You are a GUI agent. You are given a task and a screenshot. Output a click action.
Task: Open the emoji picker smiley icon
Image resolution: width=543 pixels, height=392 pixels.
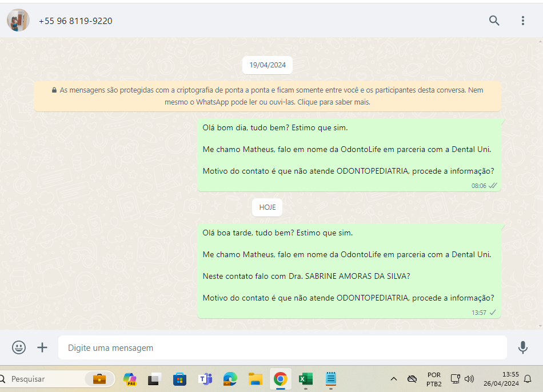pos(19,347)
